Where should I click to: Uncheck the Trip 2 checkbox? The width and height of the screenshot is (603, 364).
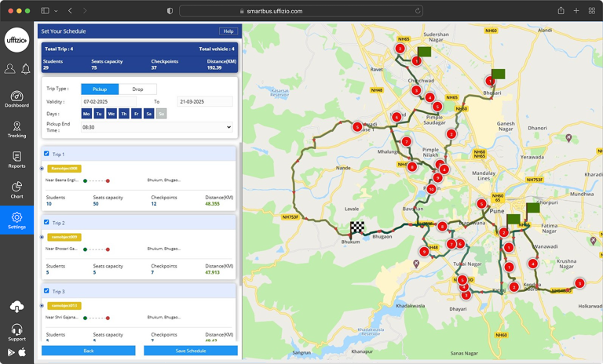coord(46,223)
